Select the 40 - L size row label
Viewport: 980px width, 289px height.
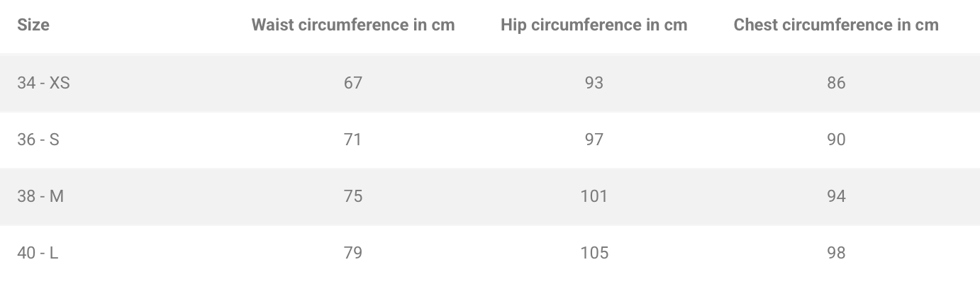click(x=38, y=253)
